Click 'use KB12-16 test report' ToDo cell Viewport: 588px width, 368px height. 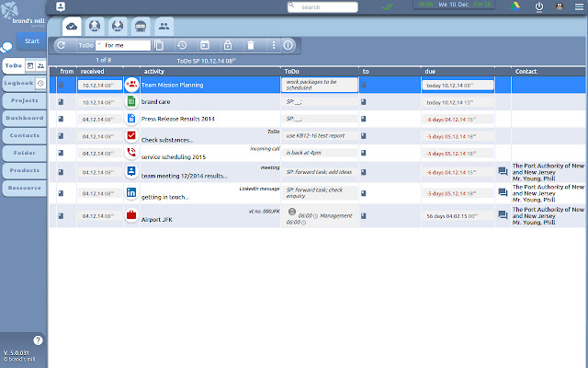coord(320,136)
